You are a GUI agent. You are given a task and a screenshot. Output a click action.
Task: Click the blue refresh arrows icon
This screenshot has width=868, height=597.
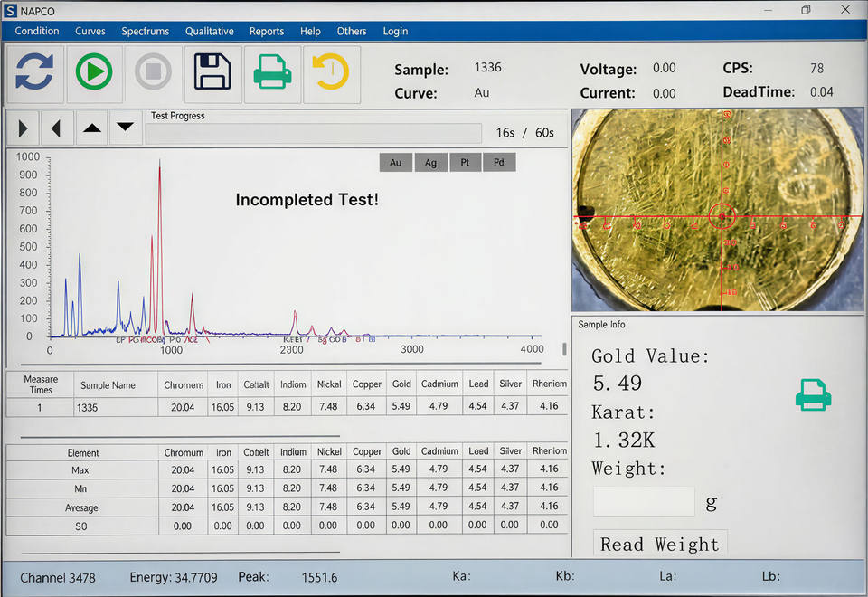(35, 72)
